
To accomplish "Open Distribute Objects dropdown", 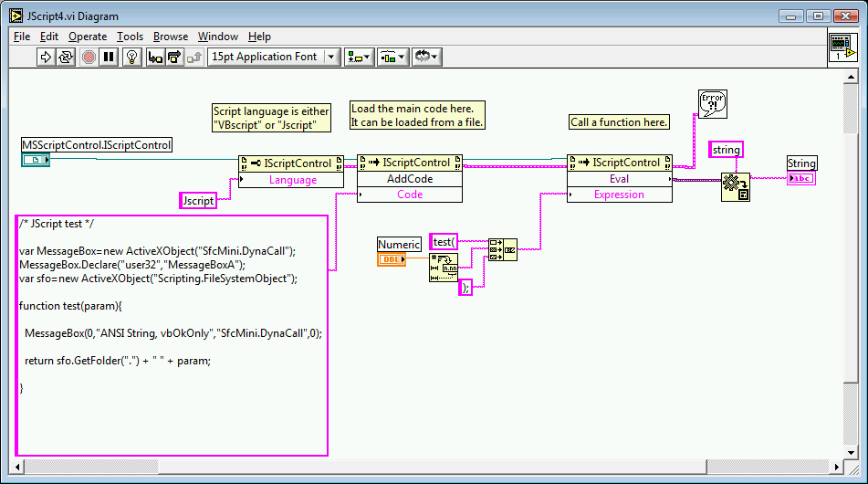I will click(x=393, y=57).
